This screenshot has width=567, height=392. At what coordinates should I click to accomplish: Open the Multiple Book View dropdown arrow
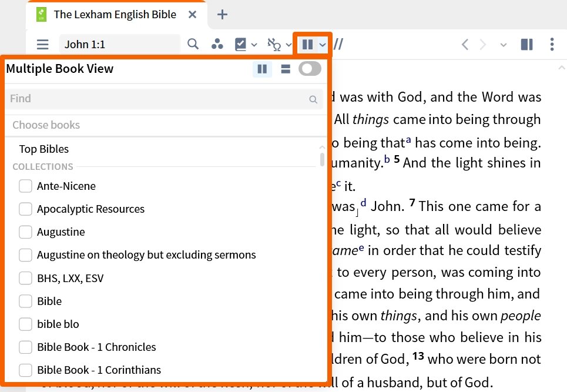(x=323, y=45)
